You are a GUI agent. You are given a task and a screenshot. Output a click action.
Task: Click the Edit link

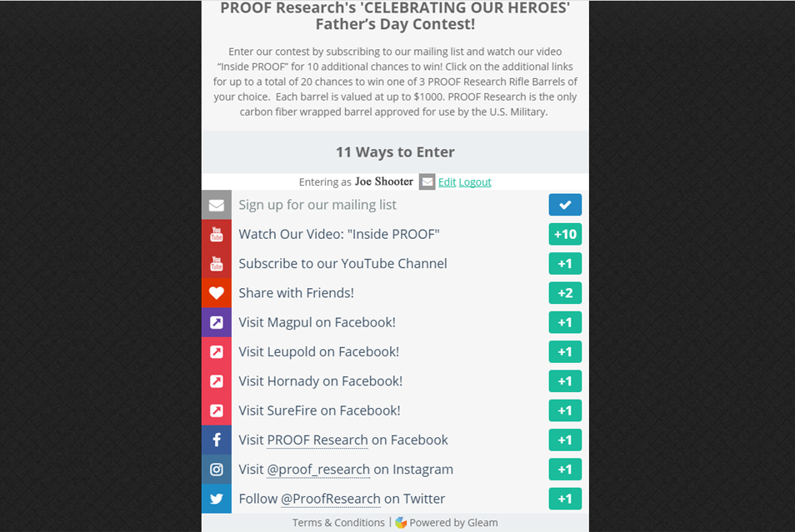[447, 181]
